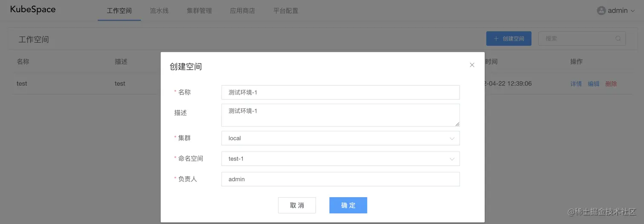This screenshot has width=644, height=224.
Task: Open the 集群管理 tab
Action: tap(199, 11)
